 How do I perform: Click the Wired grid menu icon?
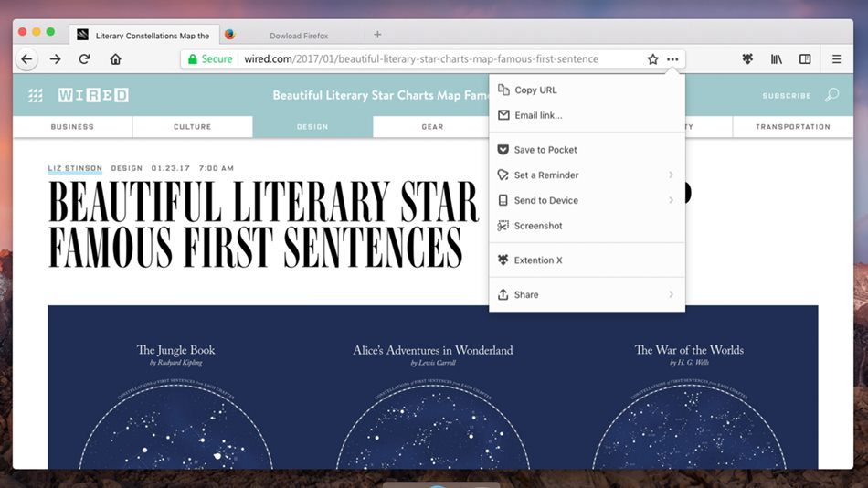[36, 95]
